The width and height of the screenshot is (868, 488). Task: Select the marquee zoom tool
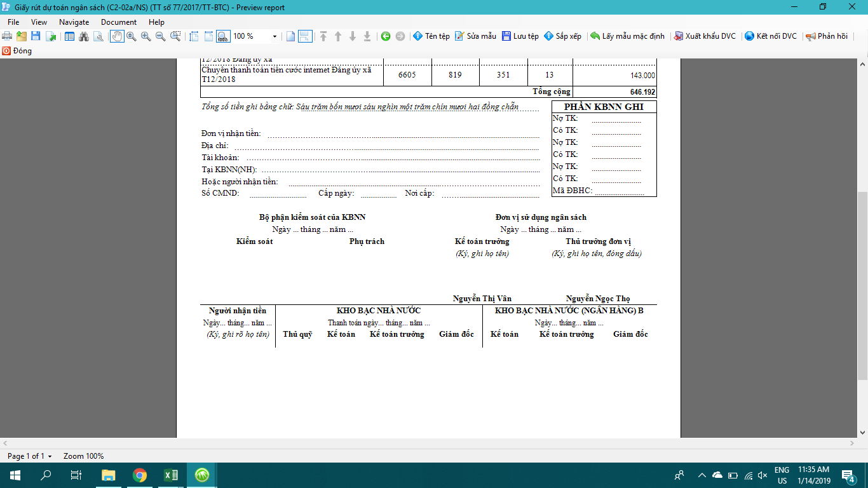(175, 36)
